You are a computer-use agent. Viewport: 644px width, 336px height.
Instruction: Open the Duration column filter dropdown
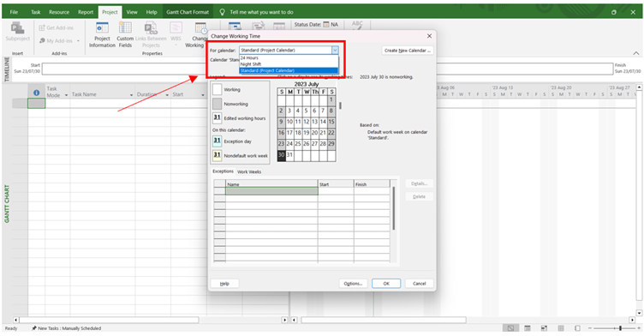click(167, 95)
